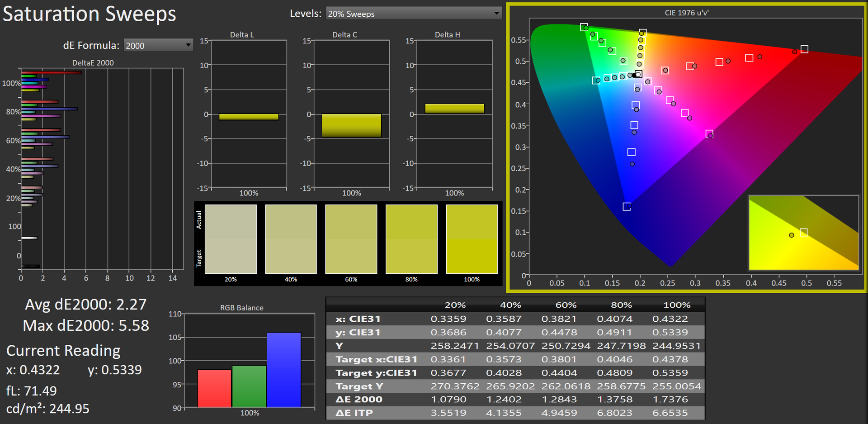868x424 pixels.
Task: Click the ΔE ITP value 6.8023
Action: coord(614,413)
